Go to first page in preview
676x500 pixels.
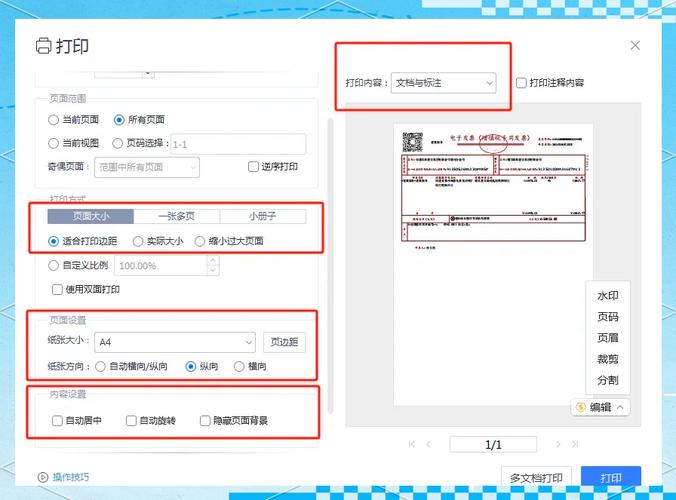[412, 444]
